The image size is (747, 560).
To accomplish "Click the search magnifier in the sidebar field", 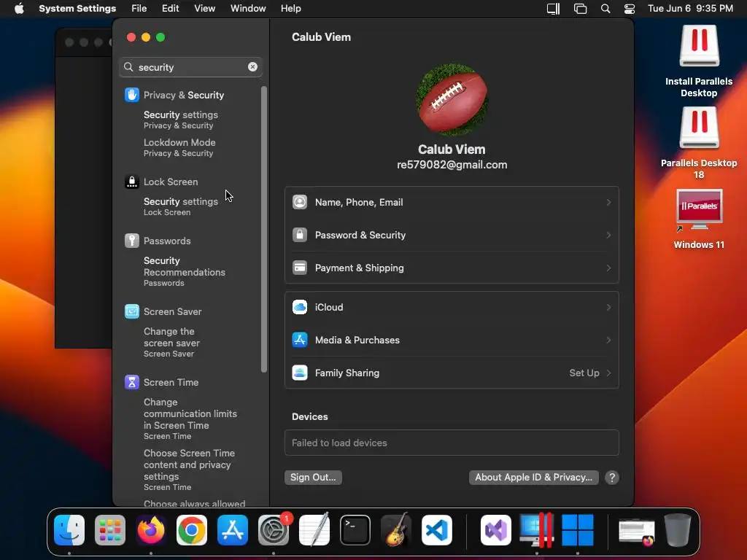I will [128, 67].
